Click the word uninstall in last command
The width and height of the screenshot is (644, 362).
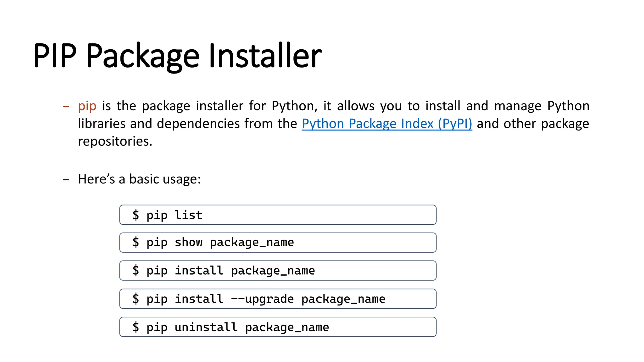point(206,327)
